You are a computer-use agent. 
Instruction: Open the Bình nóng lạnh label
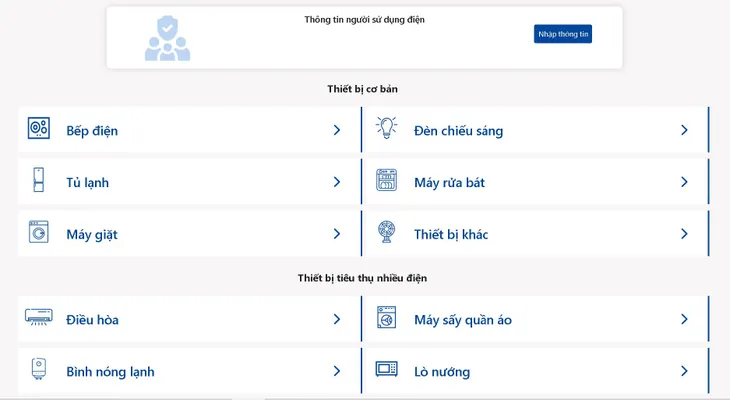tap(110, 372)
